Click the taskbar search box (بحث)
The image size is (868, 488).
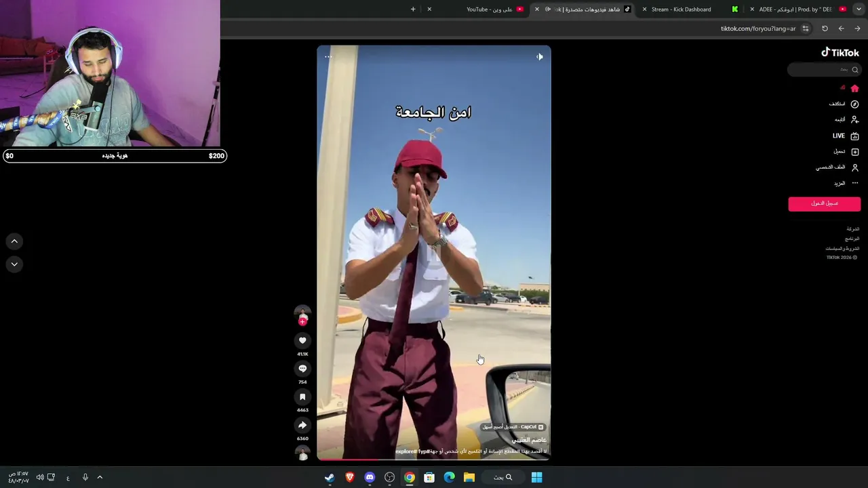[x=503, y=477]
